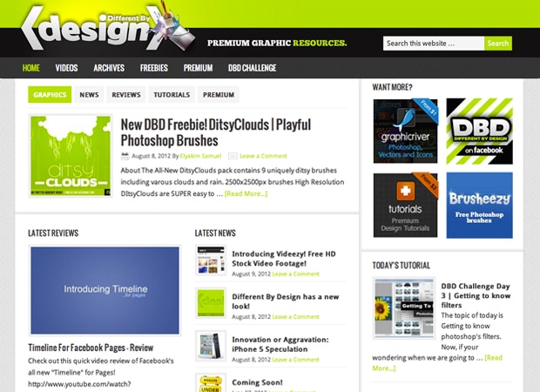Open the Videos menu item
The height and width of the screenshot is (392, 540).
pyautogui.click(x=66, y=68)
